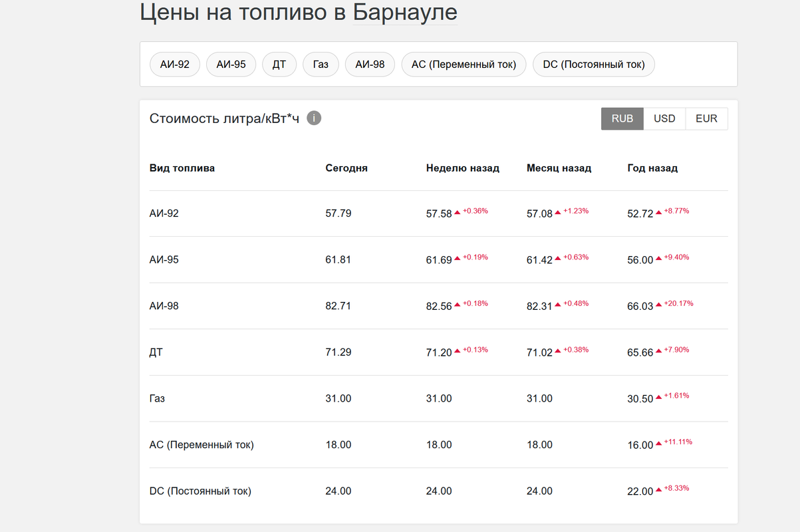
Task: Click the Неделю назад column header
Action: coord(463,168)
